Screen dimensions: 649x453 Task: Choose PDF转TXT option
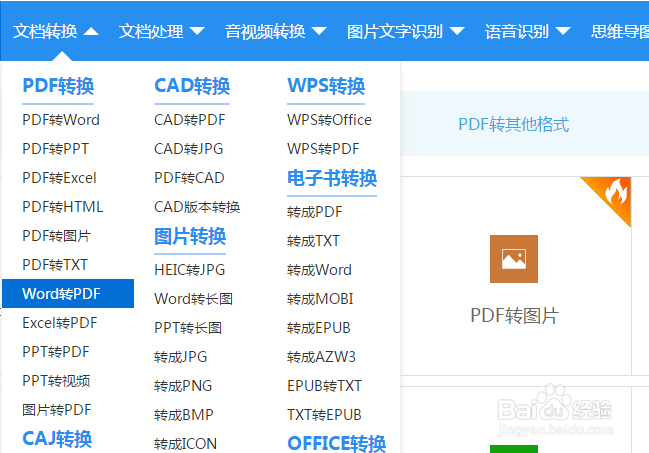[x=55, y=265]
